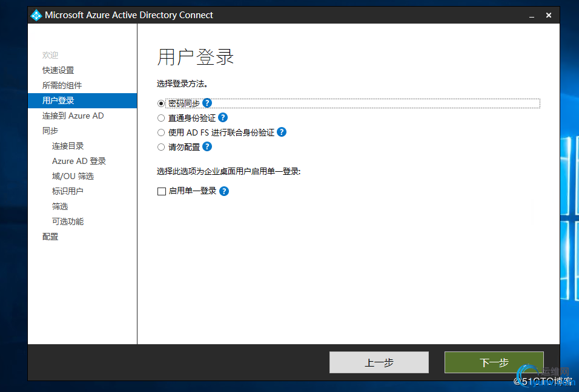Close the Azure AD Connect window
This screenshot has width=579, height=392.
[x=549, y=15]
